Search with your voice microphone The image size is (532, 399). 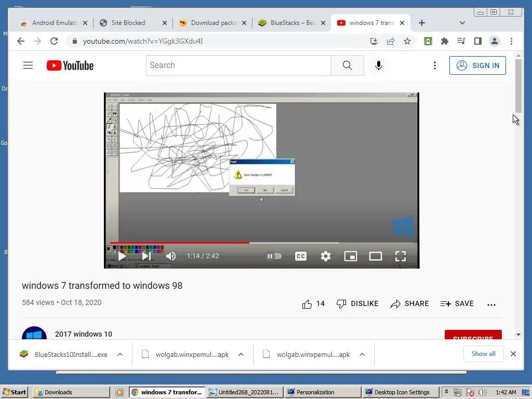379,65
